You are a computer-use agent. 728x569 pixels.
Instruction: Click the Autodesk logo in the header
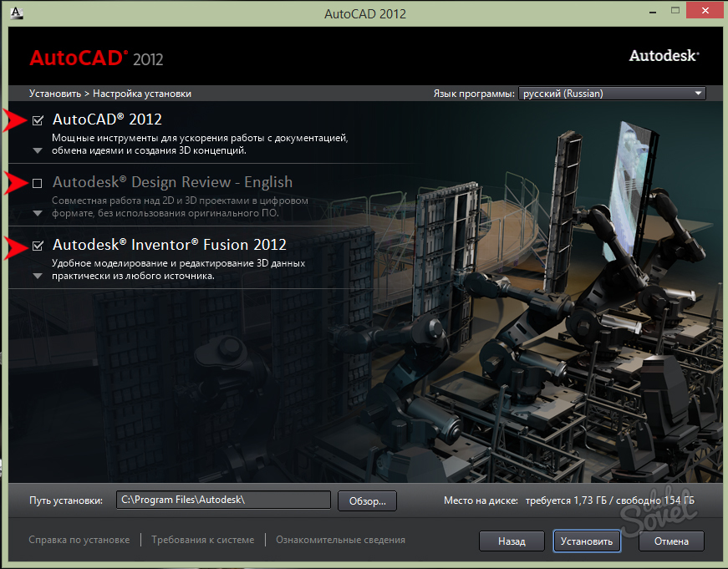(x=664, y=56)
